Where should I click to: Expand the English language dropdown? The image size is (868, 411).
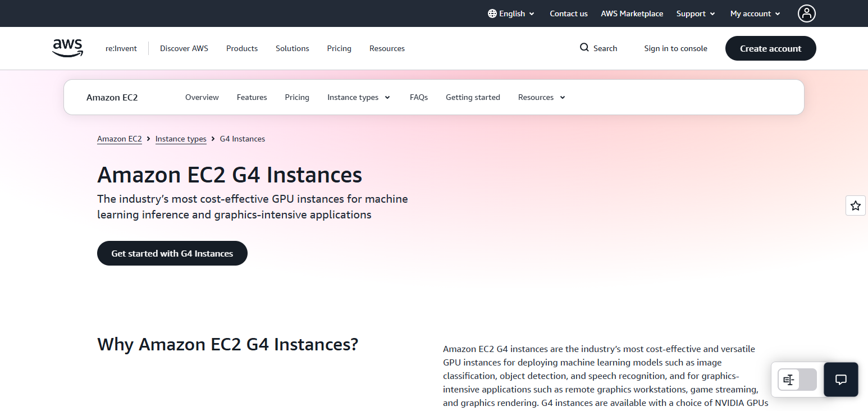[511, 13]
